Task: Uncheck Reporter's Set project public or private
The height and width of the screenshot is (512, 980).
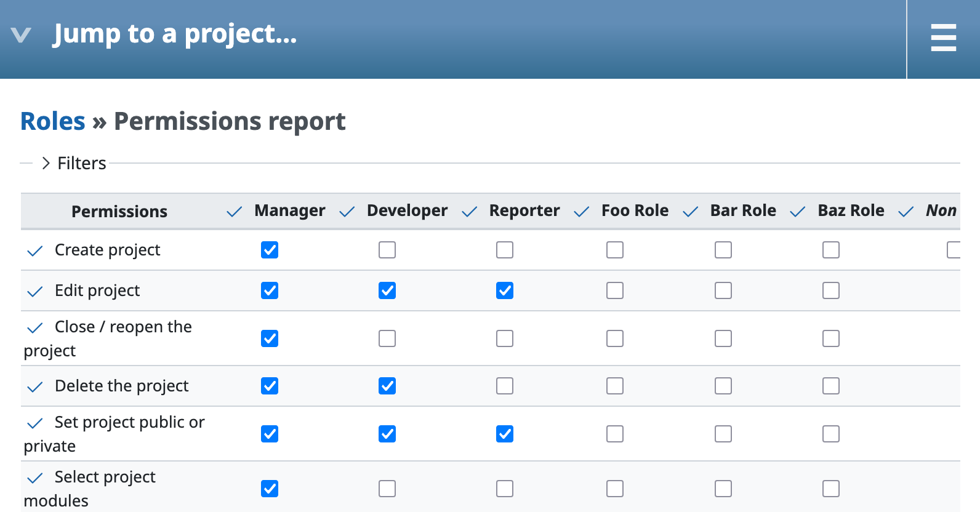Action: (505, 434)
